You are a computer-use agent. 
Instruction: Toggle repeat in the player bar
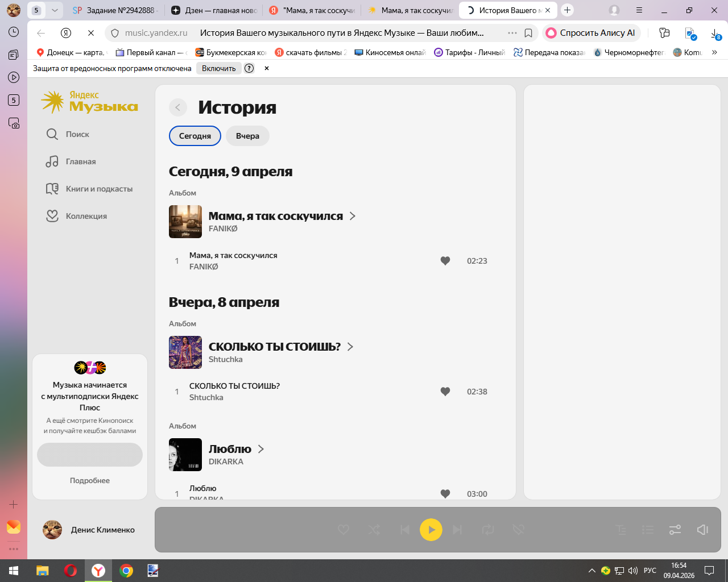tap(488, 530)
